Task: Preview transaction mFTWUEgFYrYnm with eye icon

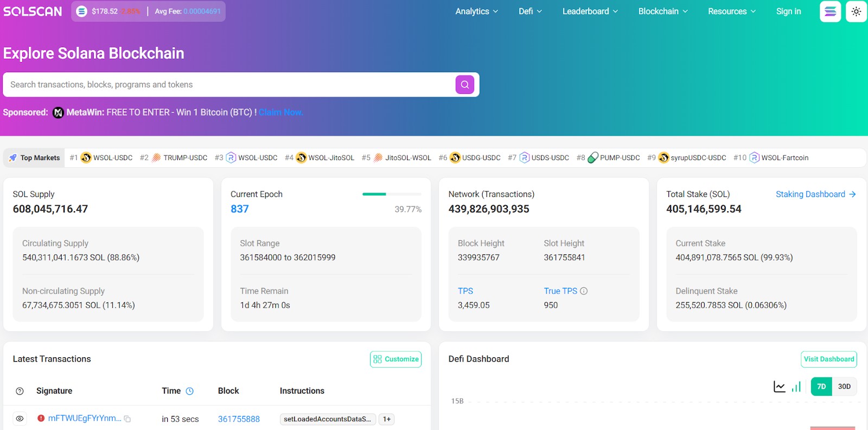Action: 20,419
